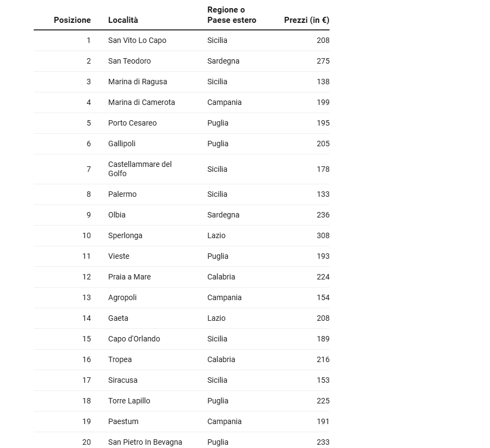This screenshot has height=448, width=490.
Task: Select the Lazio region next to Gaeta
Action: pos(216,318)
